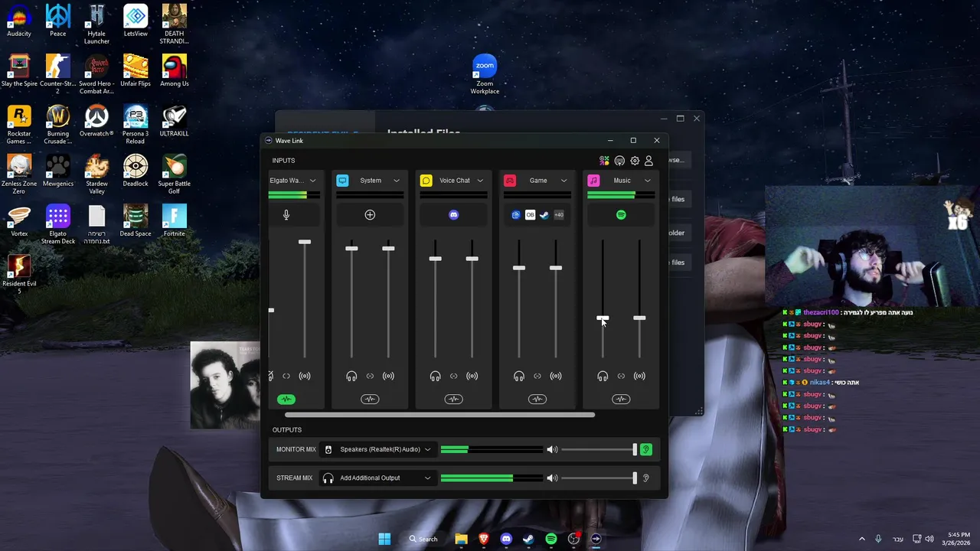Open OBS Studio from the taskbar

tap(573, 539)
